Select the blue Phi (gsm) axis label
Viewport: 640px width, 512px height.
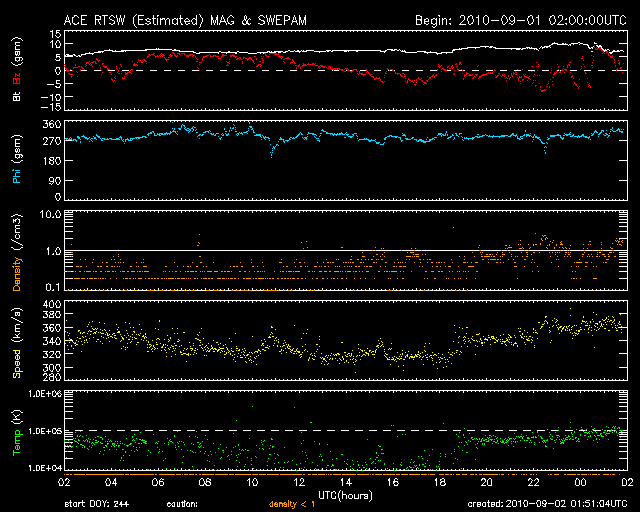14,159
